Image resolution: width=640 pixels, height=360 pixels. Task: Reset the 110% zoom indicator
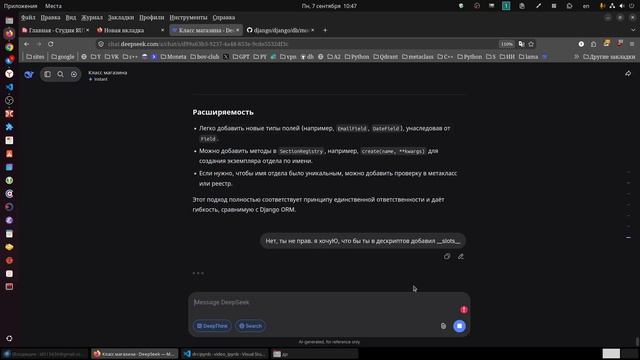[x=507, y=44]
